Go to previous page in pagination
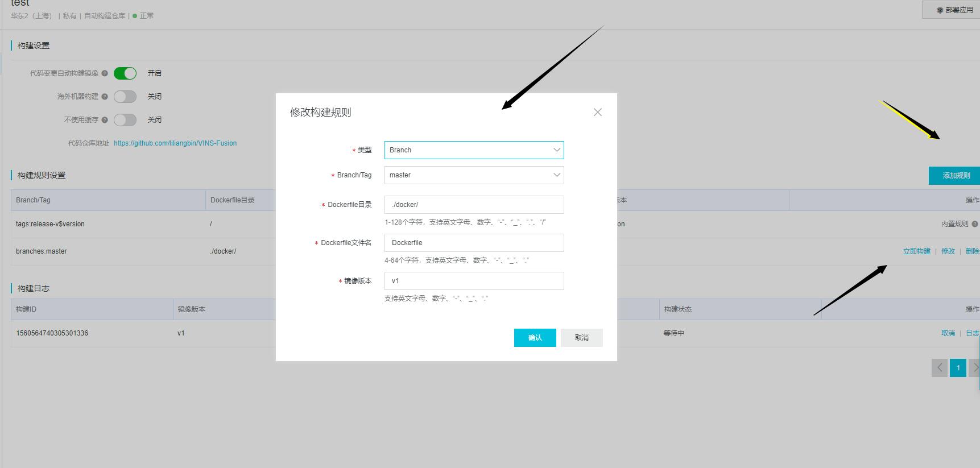The image size is (980, 468). pyautogui.click(x=940, y=368)
